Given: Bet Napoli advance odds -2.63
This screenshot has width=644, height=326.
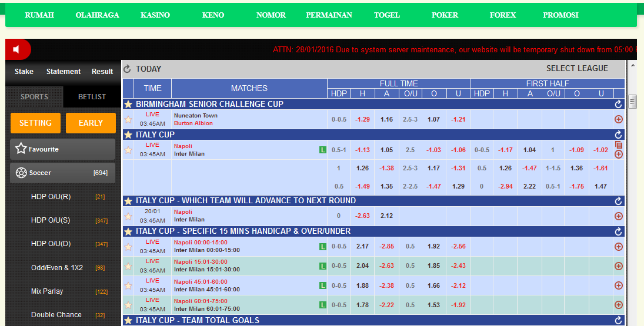Looking at the screenshot, I should (362, 216).
